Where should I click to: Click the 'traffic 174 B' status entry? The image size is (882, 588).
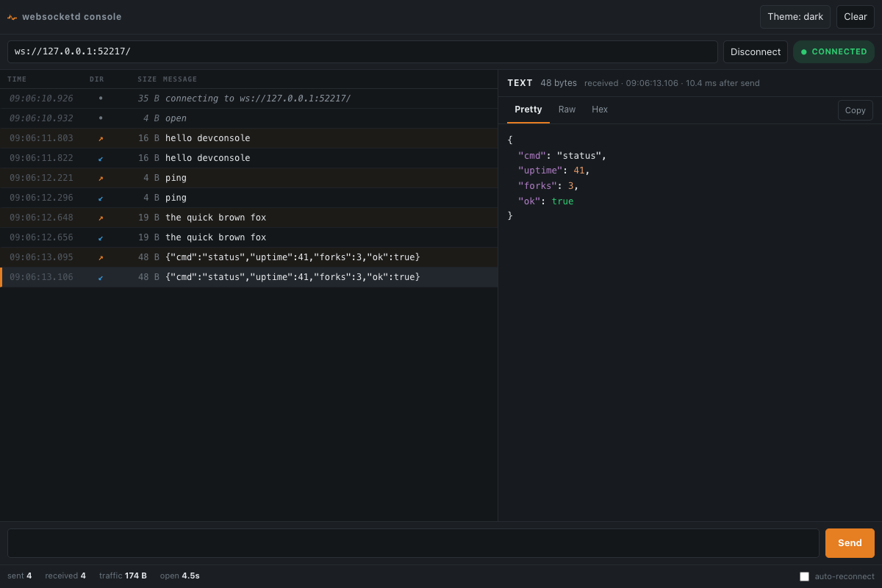coord(123,576)
